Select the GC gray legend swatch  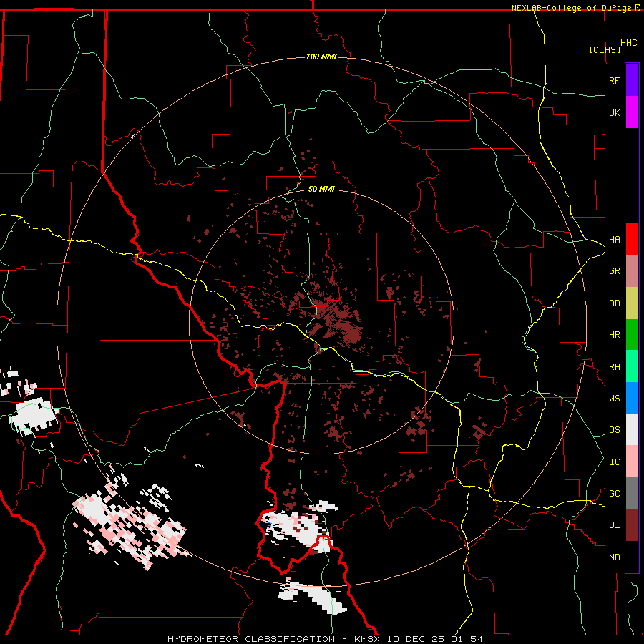[632, 493]
